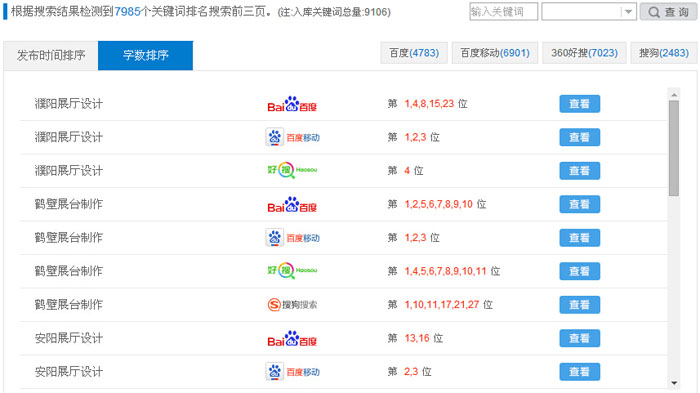Click ranking text 1,4,8,15,23

pos(429,104)
